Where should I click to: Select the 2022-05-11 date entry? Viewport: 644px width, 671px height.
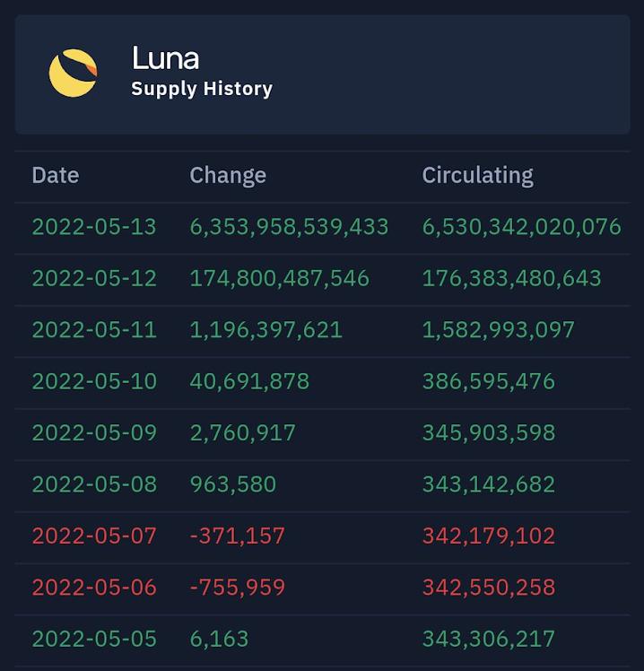(x=94, y=330)
